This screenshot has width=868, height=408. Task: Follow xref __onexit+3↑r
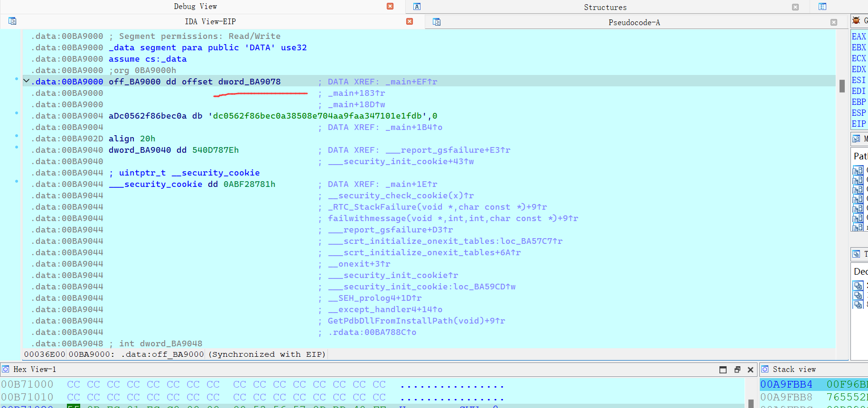click(x=359, y=264)
